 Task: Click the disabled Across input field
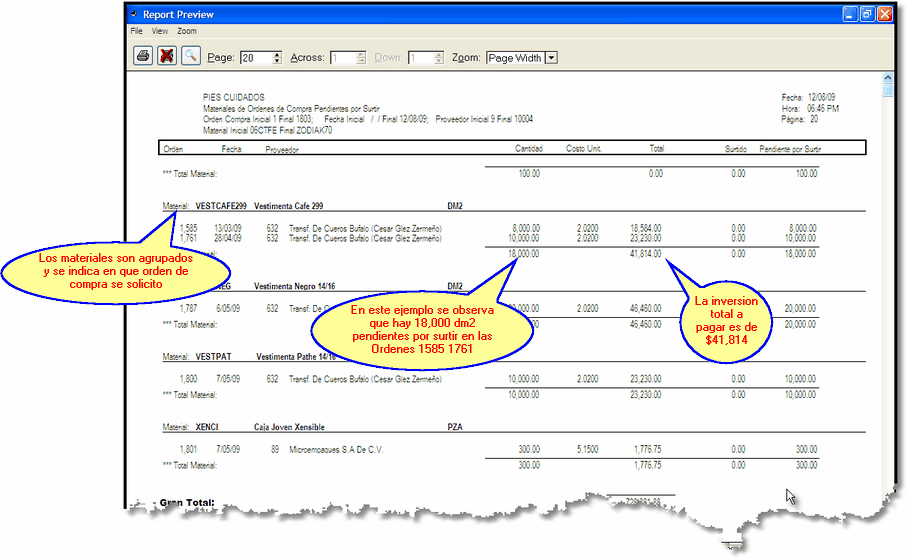343,58
